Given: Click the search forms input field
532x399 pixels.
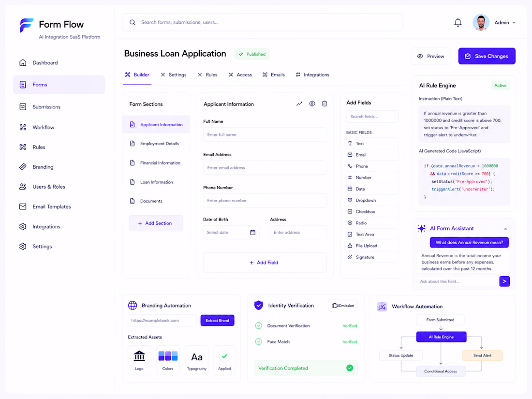Looking at the screenshot, I should coord(263,22).
